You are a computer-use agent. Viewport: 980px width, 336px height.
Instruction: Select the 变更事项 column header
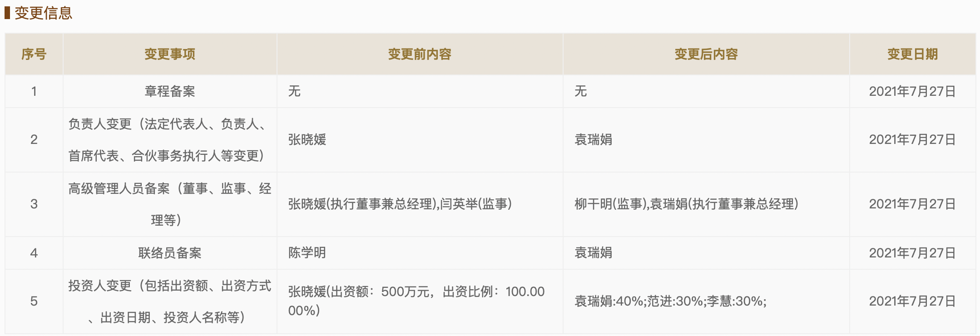point(170,54)
